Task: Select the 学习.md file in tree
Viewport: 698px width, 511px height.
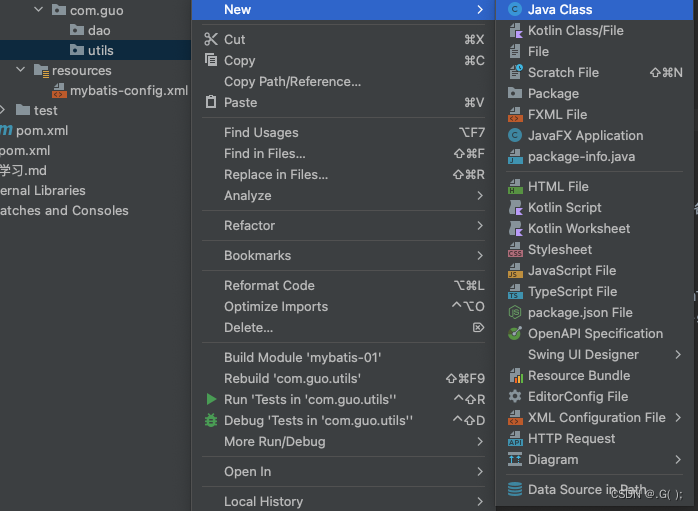Action: pos(23,170)
